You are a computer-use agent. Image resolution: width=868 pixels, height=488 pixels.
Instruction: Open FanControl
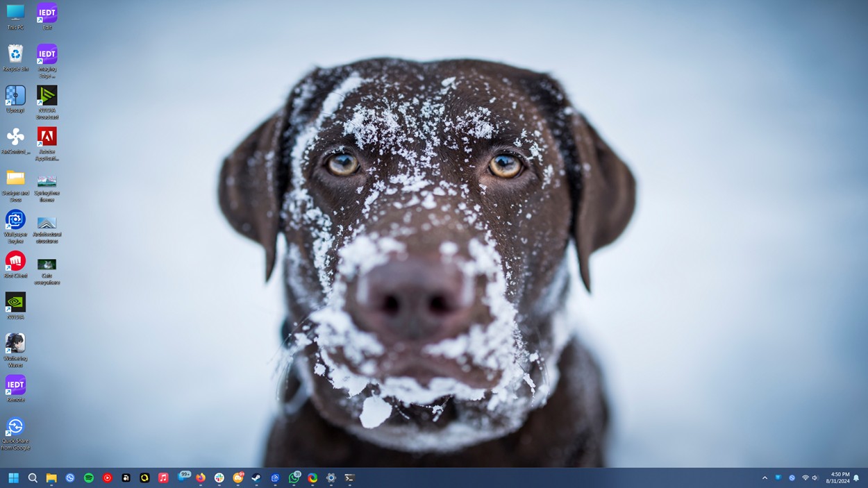point(15,137)
